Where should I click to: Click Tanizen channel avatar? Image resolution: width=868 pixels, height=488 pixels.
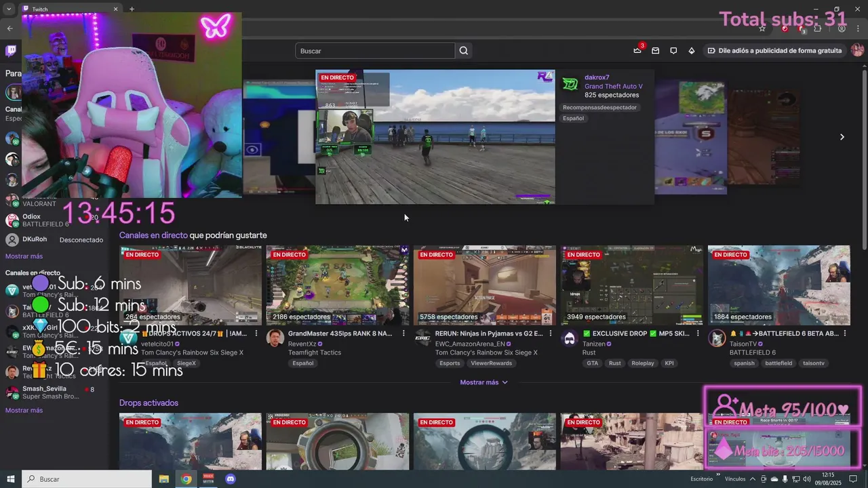[x=570, y=338]
